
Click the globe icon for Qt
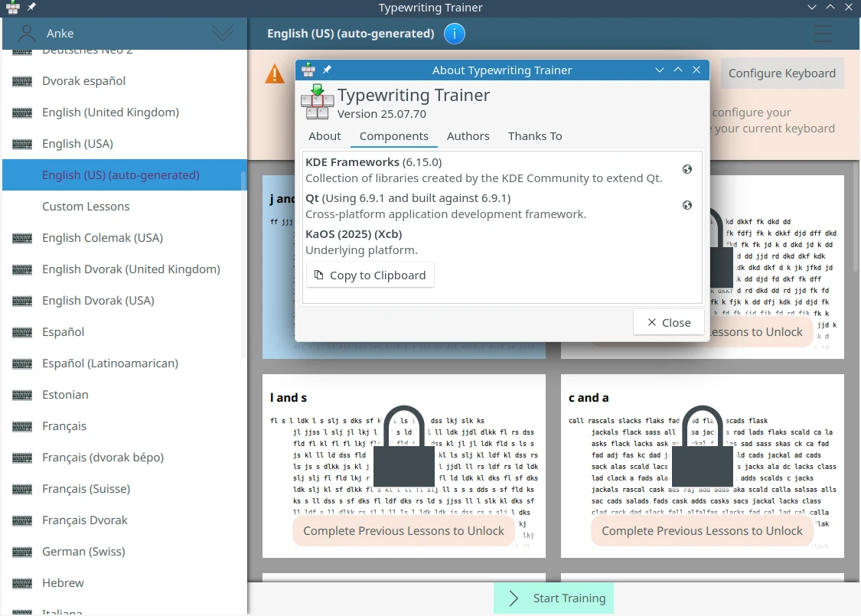687,205
